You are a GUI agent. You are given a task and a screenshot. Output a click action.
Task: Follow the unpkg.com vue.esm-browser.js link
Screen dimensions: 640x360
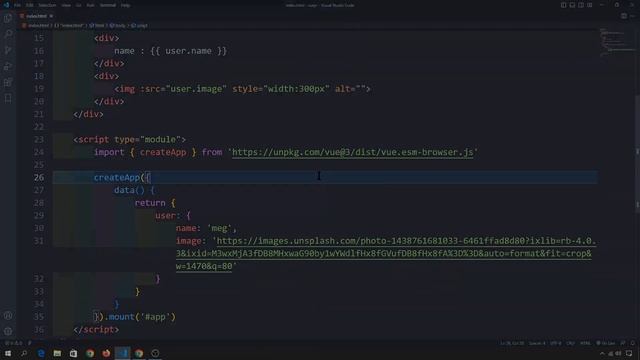pyautogui.click(x=353, y=152)
